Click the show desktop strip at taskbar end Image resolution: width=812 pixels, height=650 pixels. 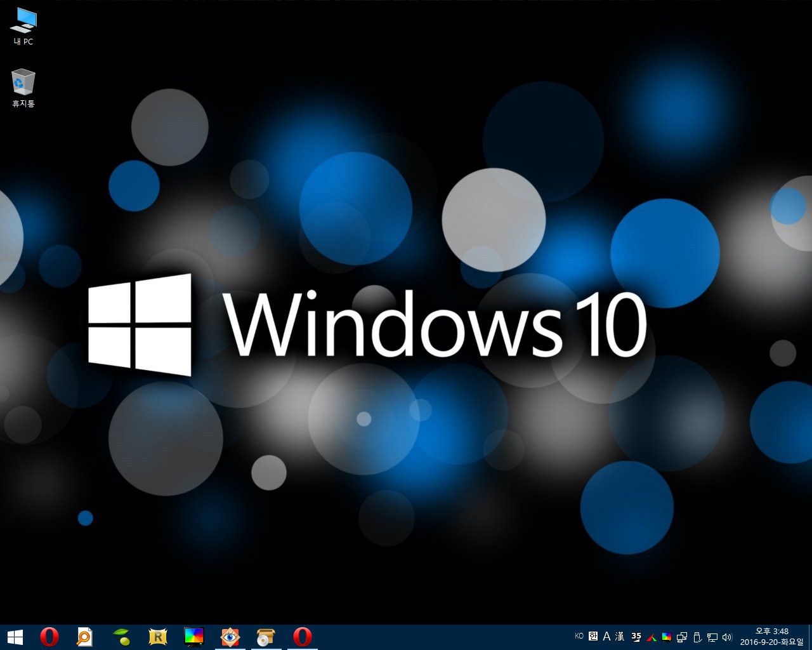pyautogui.click(x=810, y=637)
